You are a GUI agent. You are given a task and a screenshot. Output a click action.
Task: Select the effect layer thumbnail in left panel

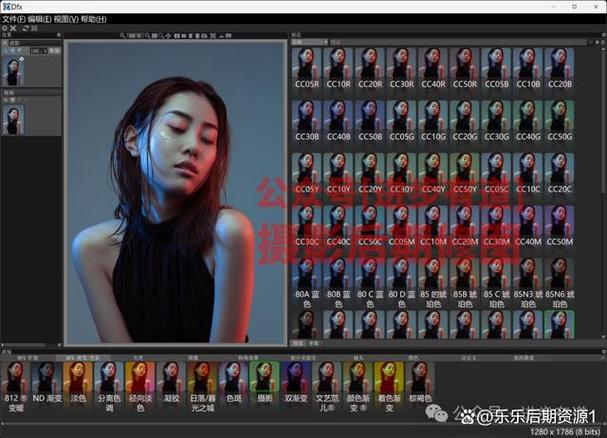(13, 71)
